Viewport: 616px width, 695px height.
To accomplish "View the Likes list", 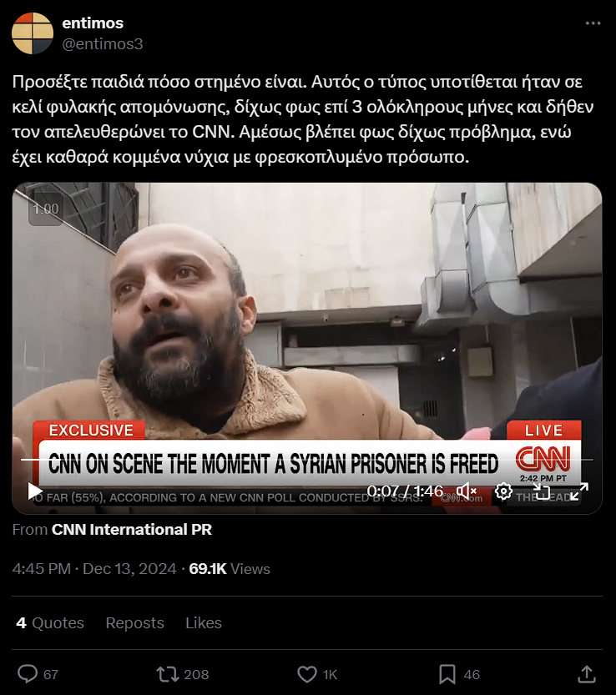I will click(x=204, y=622).
